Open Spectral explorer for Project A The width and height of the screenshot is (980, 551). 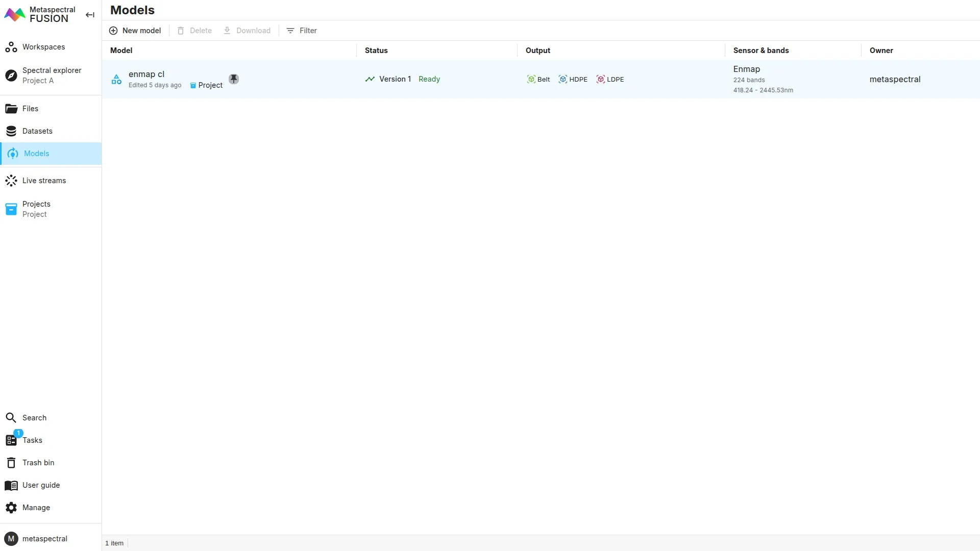pyautogui.click(x=51, y=76)
